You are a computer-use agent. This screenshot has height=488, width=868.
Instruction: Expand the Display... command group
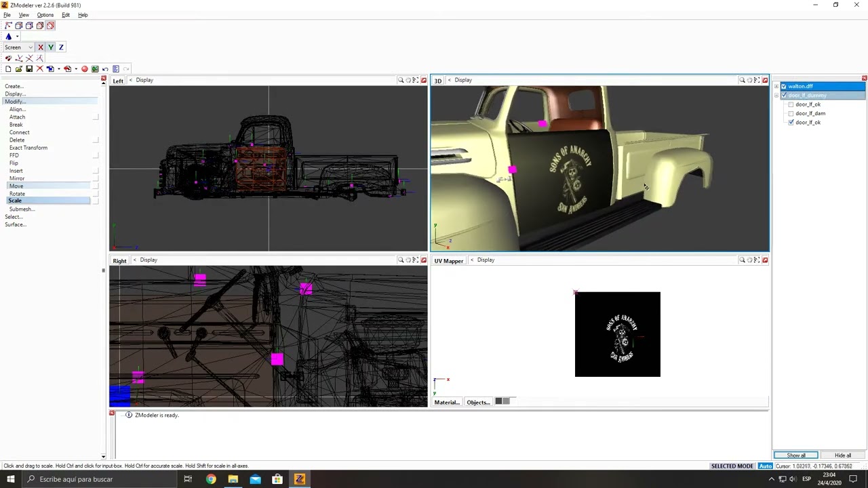click(x=15, y=94)
